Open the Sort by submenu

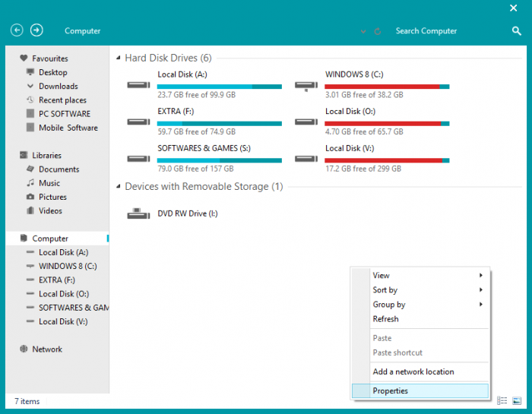coord(420,290)
